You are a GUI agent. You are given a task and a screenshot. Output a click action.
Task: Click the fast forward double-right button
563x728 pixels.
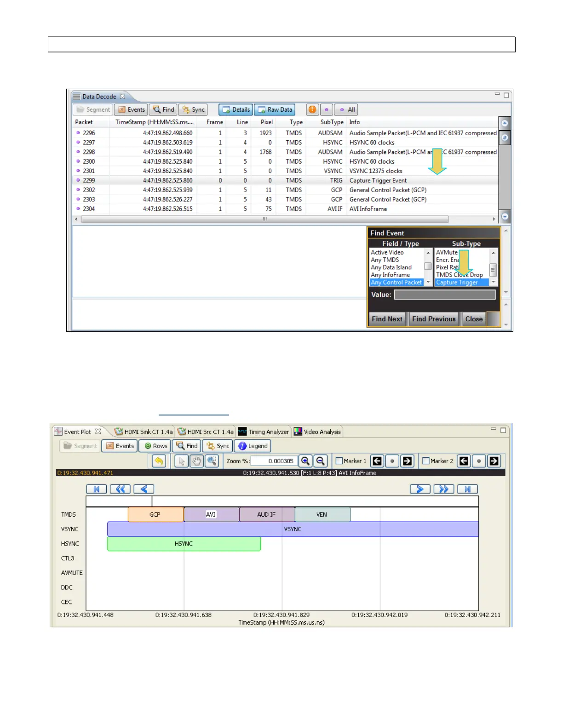444,489
